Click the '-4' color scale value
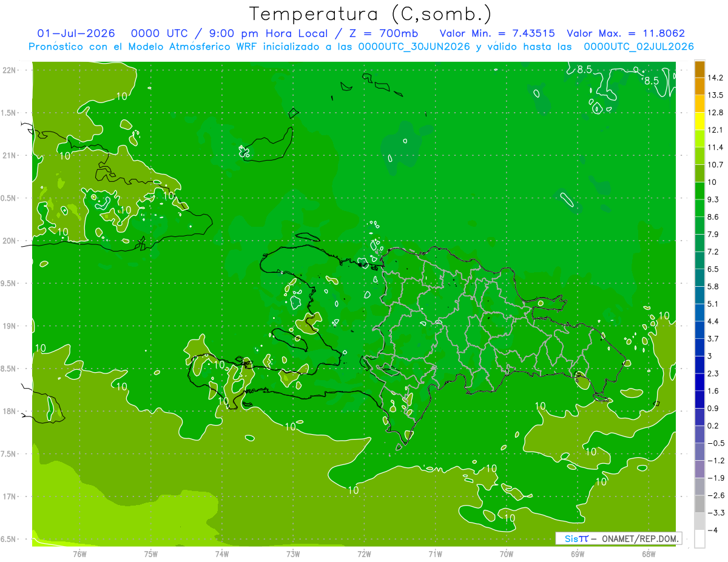The height and width of the screenshot is (562, 728). click(713, 530)
